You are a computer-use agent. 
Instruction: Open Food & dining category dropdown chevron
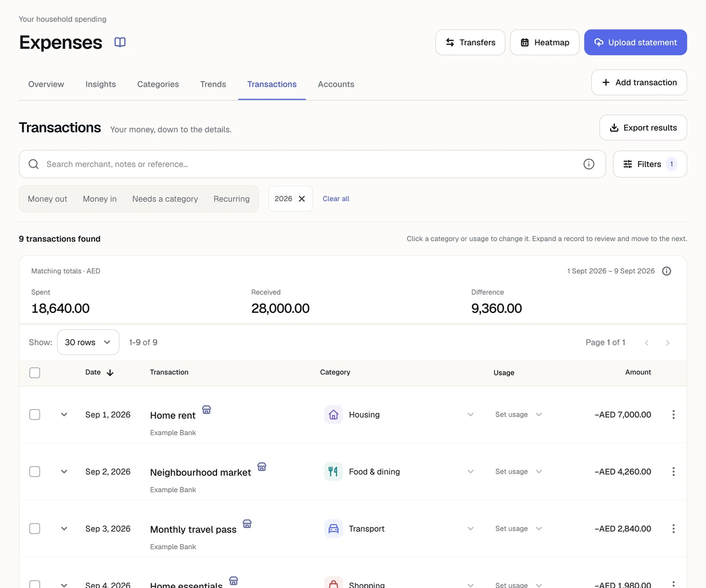coord(471,472)
